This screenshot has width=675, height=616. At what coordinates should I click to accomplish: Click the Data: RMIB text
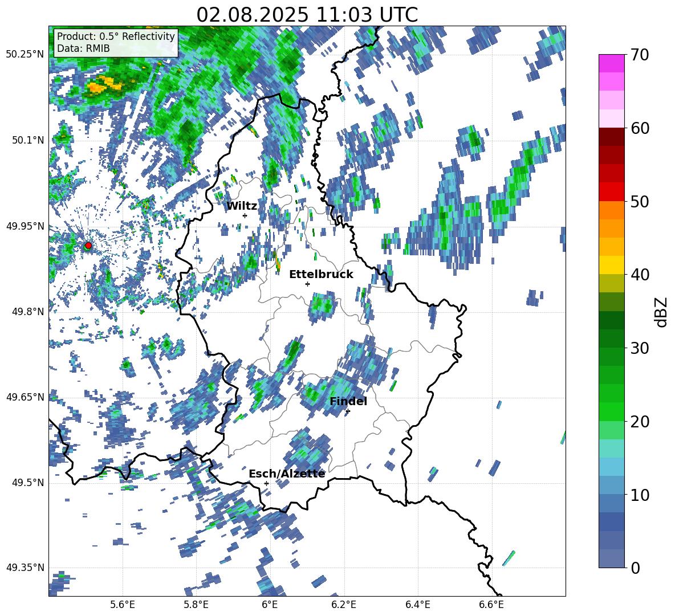tap(83, 48)
